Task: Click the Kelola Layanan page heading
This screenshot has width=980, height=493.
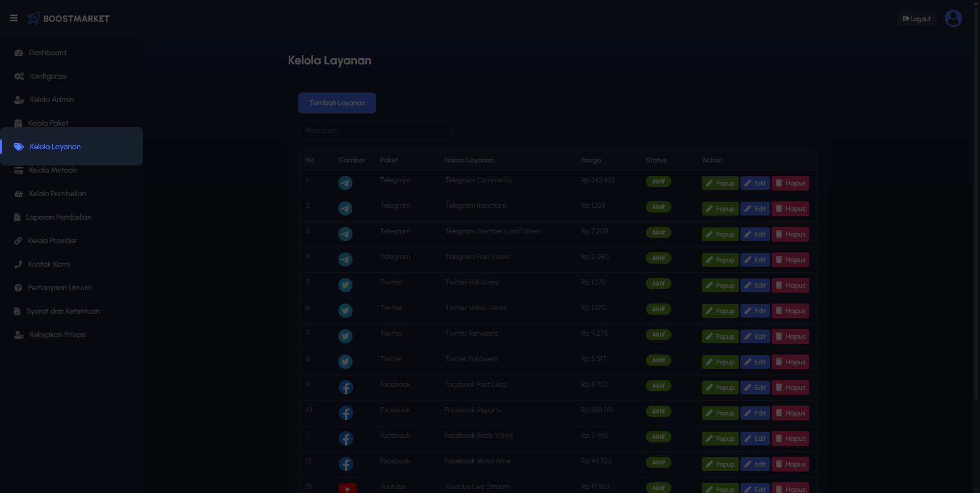Action: click(x=330, y=60)
